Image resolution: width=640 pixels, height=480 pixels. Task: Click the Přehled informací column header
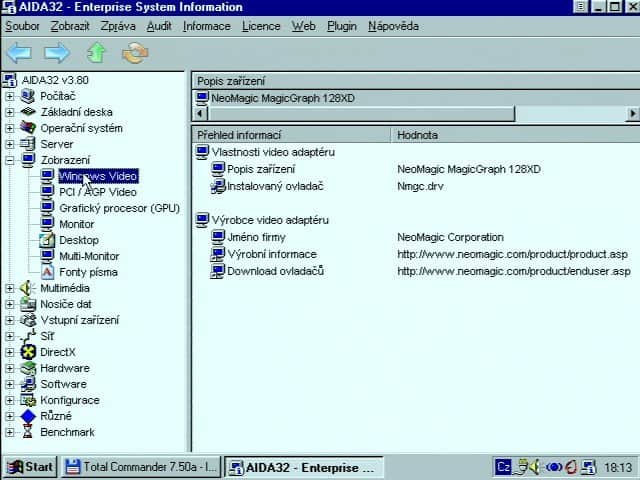tap(291, 135)
